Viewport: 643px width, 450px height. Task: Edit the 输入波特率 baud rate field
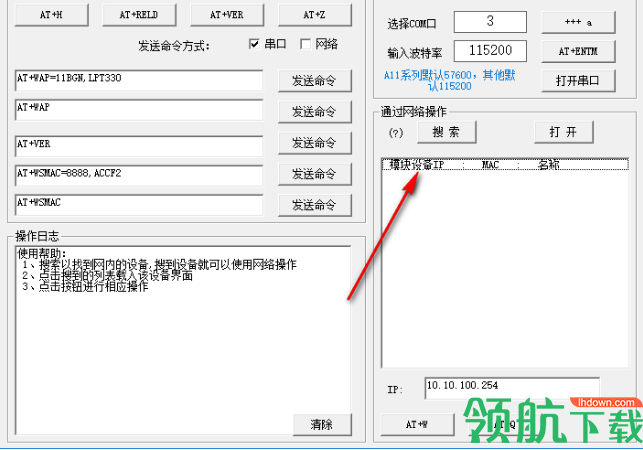490,51
